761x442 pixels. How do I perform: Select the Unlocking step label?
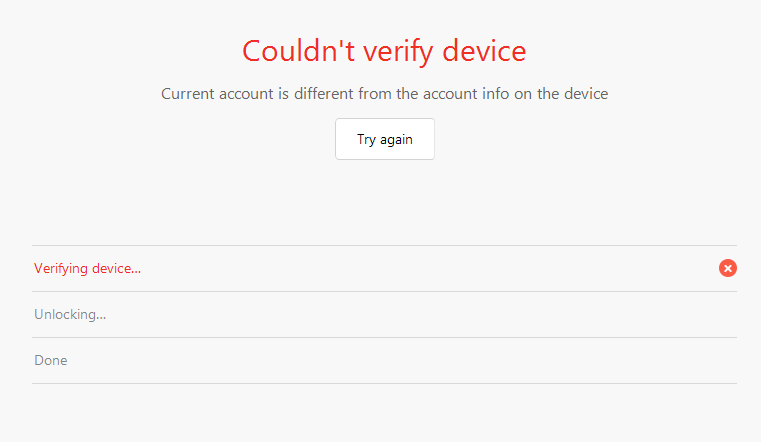(x=70, y=315)
